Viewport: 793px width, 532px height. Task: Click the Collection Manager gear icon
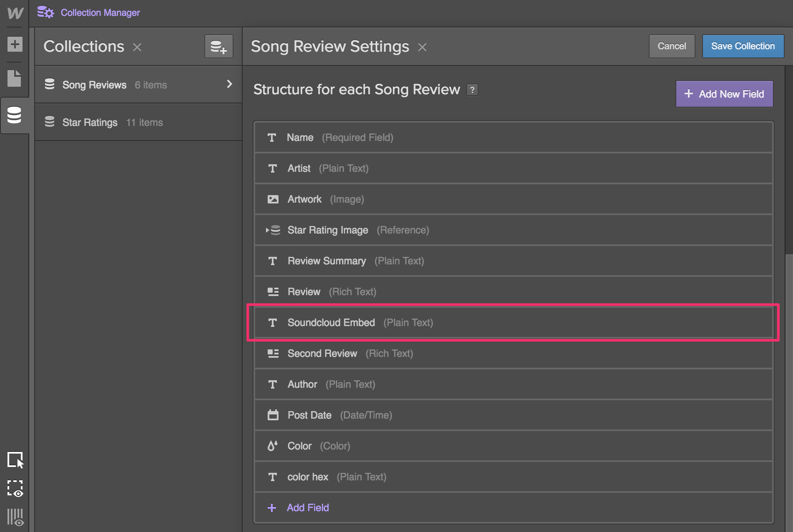point(46,13)
